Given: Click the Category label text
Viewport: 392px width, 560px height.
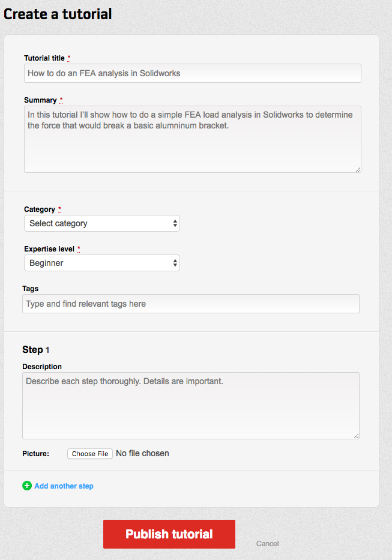Looking at the screenshot, I should point(40,209).
